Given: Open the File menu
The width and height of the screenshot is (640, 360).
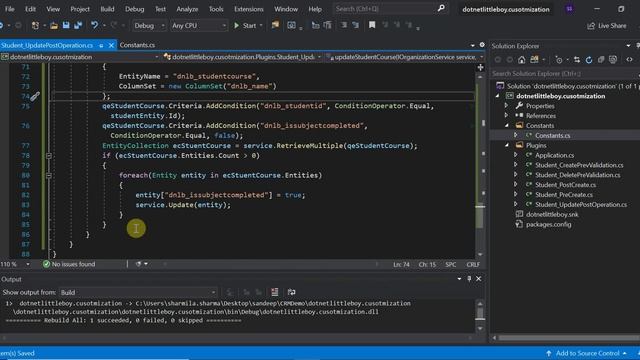Looking at the screenshot, I should 9,9.
